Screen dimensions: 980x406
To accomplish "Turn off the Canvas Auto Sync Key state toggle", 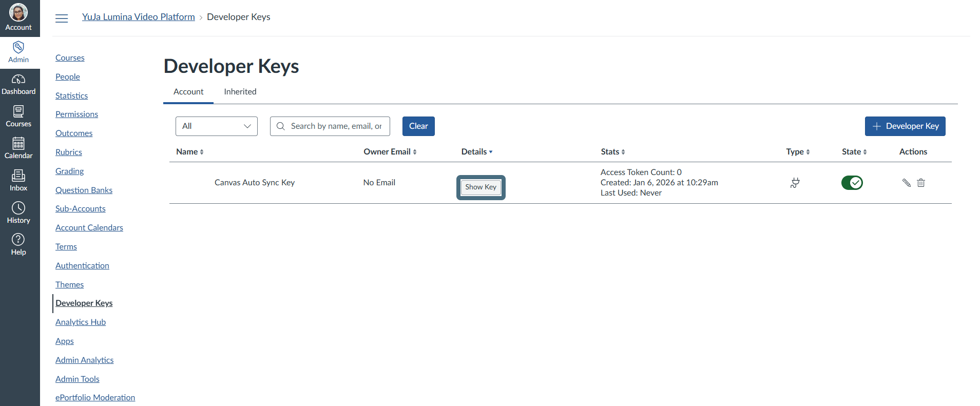I will pyautogui.click(x=852, y=183).
